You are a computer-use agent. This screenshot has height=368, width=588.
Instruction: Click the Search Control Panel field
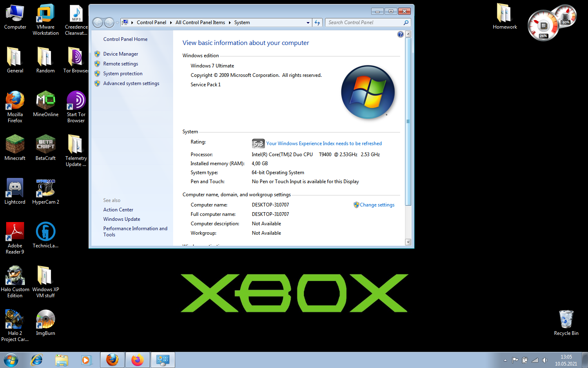coord(364,23)
